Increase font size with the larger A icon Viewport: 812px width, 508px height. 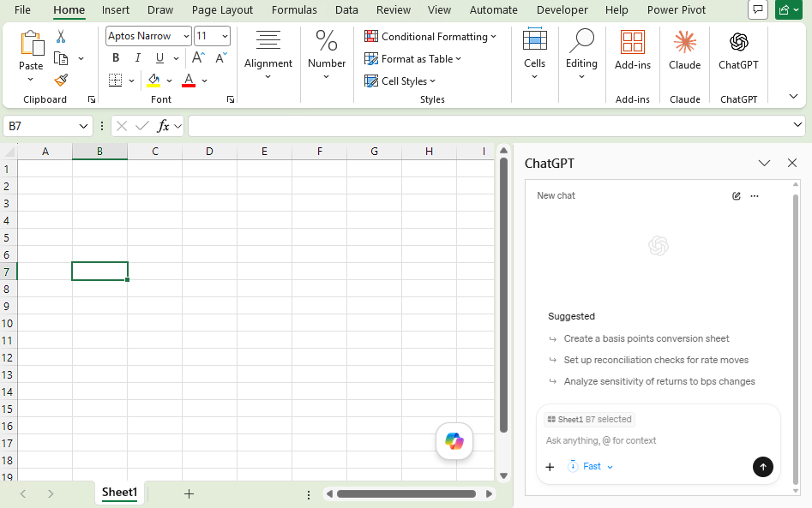click(198, 58)
